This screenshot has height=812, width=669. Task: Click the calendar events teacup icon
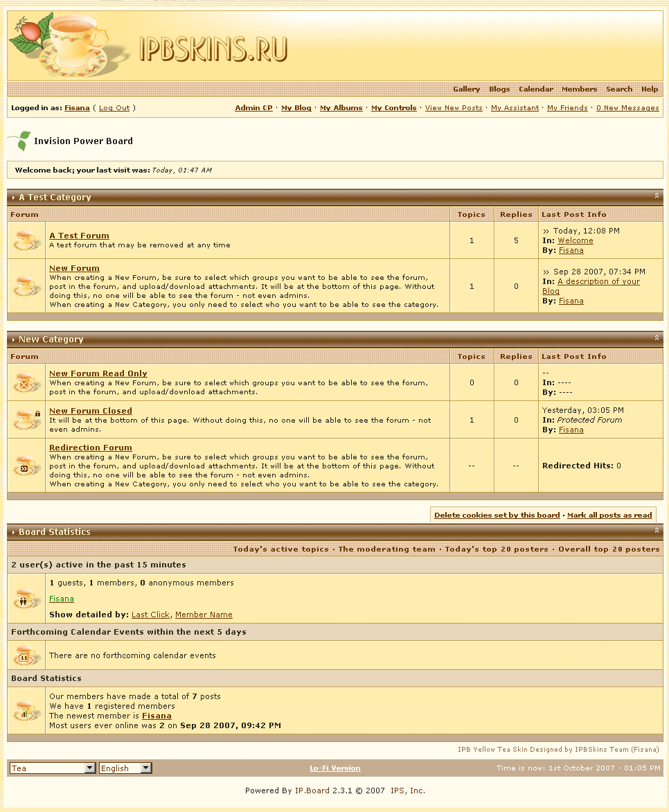coord(27,655)
